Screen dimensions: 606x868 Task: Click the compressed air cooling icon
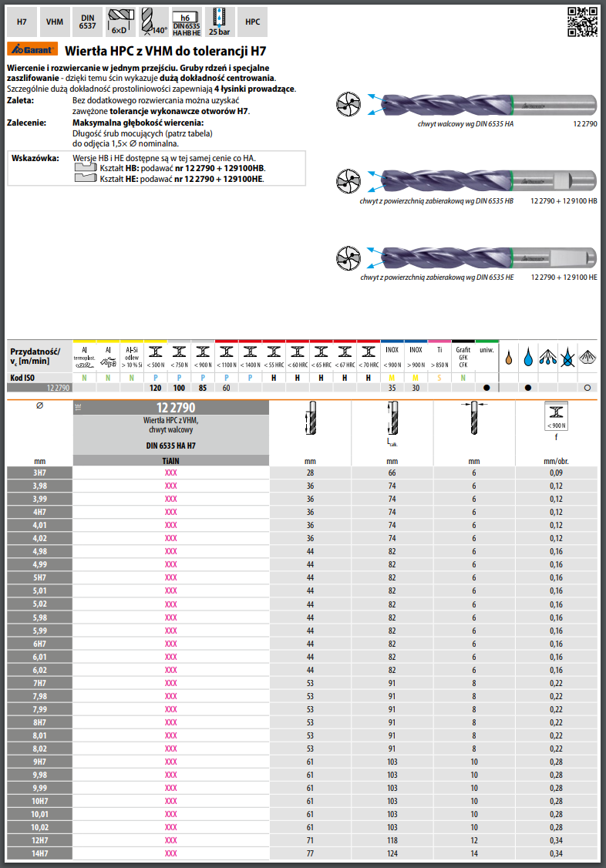pos(587,357)
